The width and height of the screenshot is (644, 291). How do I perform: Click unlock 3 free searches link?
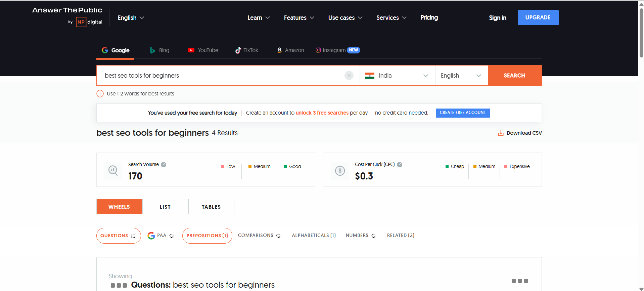(322, 113)
